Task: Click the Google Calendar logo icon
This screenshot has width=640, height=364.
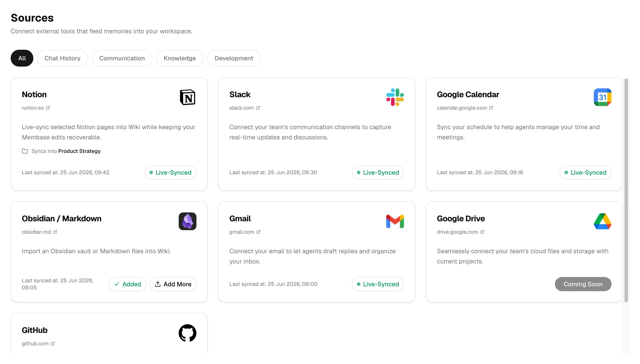Action: click(602, 97)
